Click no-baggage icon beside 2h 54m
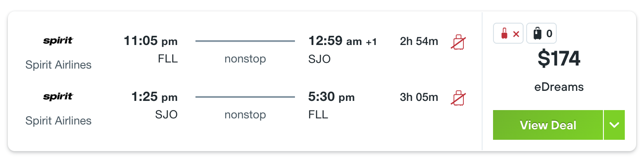This screenshot has width=644, height=159. pos(458,42)
